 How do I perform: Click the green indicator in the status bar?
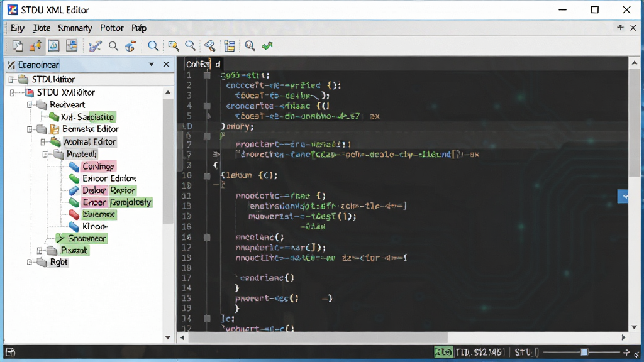coord(443,352)
